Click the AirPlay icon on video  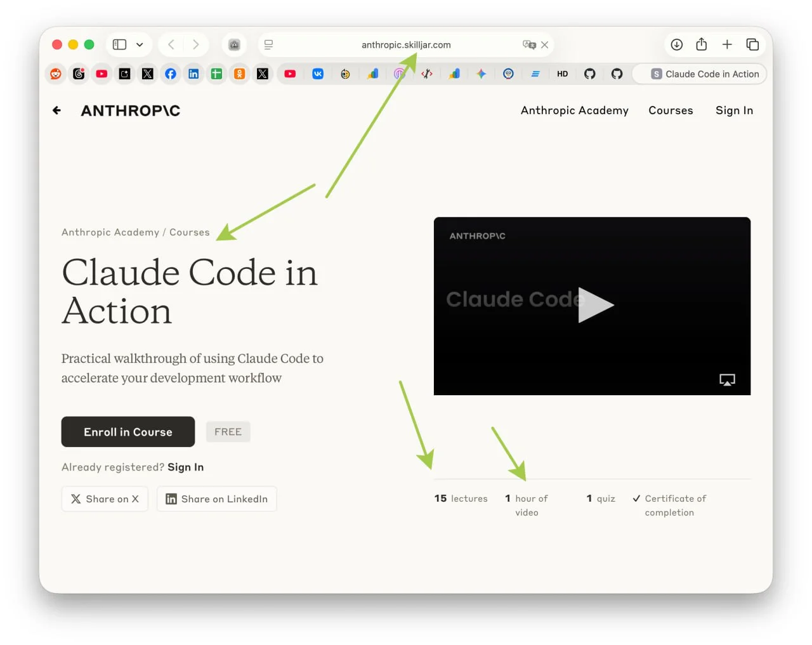[727, 379]
